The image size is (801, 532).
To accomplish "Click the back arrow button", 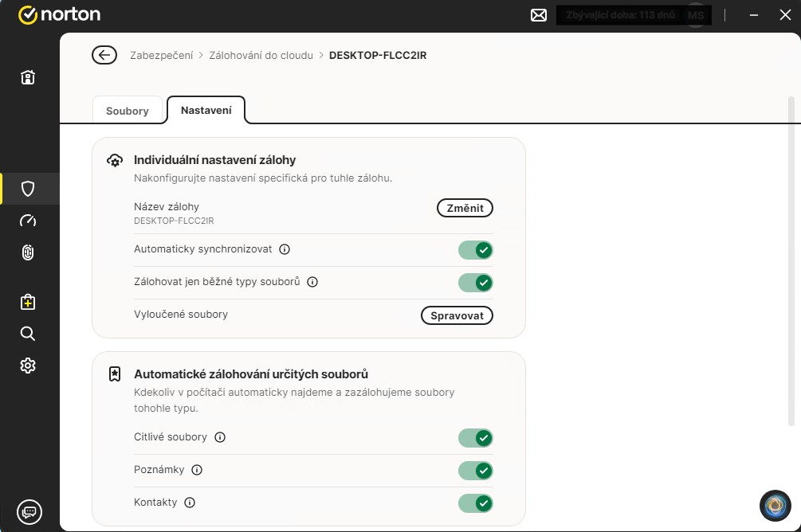I will tap(104, 55).
